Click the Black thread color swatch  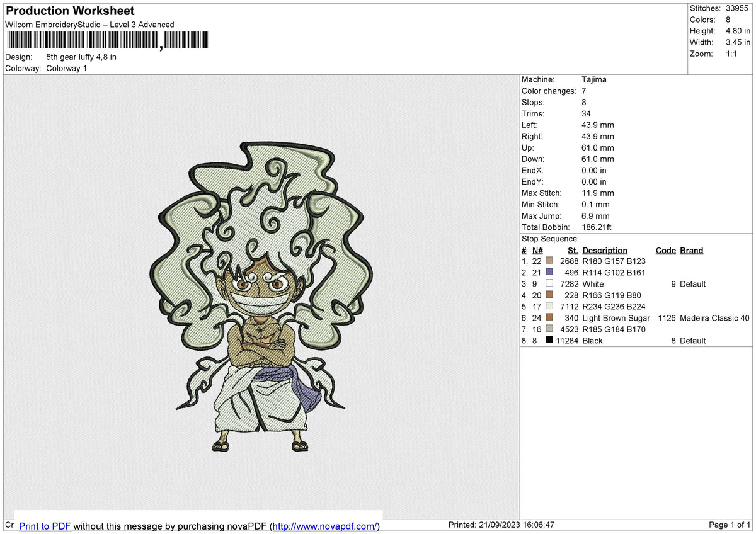[x=549, y=341]
